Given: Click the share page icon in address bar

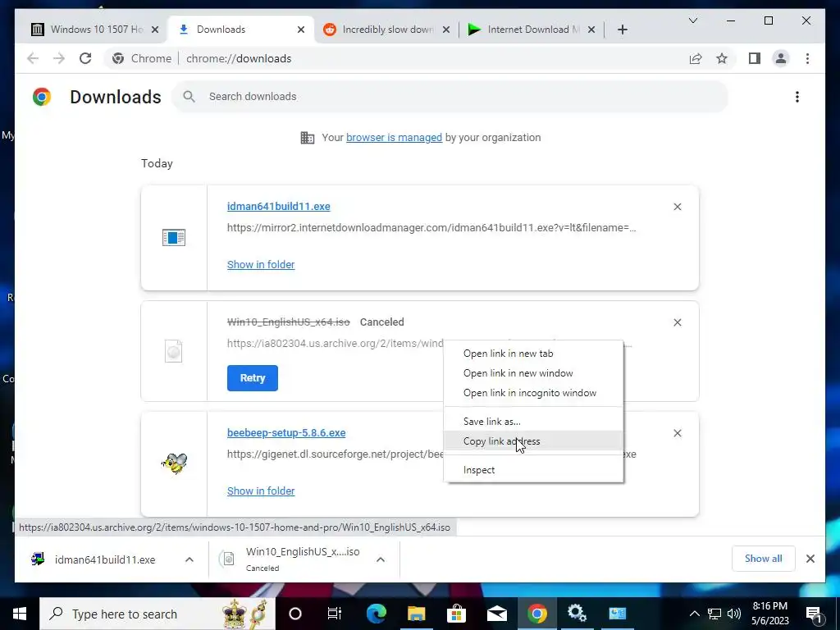Looking at the screenshot, I should (696, 58).
